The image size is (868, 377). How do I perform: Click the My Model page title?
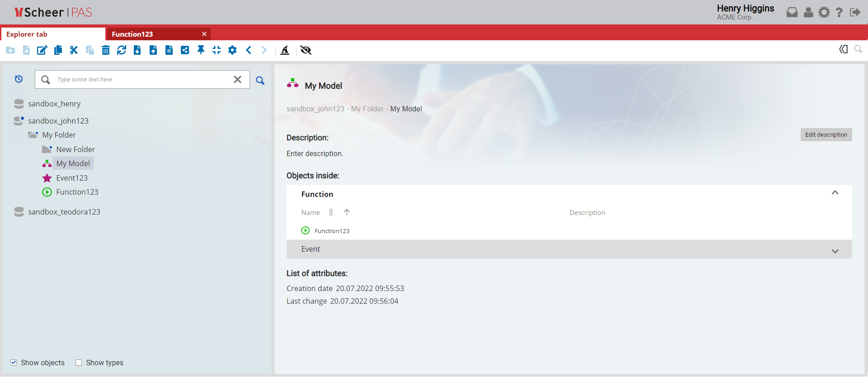(323, 86)
